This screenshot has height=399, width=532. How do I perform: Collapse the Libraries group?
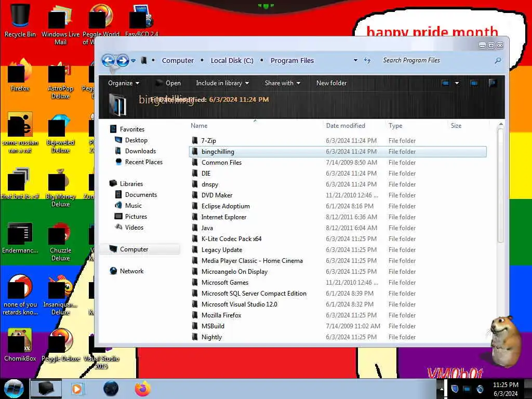coord(126,183)
